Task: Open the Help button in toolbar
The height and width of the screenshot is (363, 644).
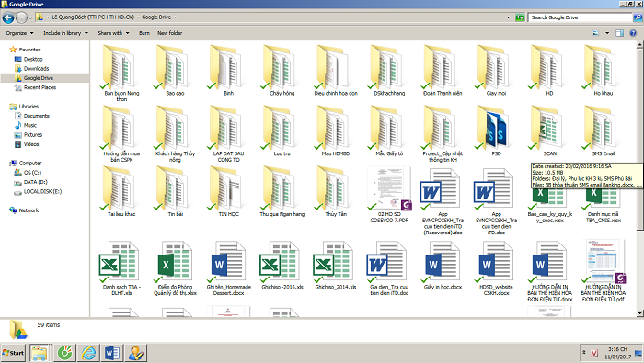Action: [633, 33]
